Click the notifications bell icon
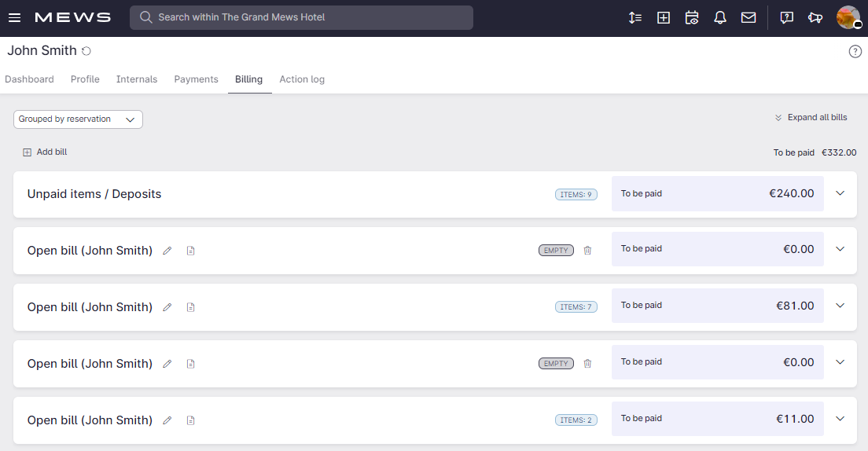The width and height of the screenshot is (868, 451). point(719,17)
